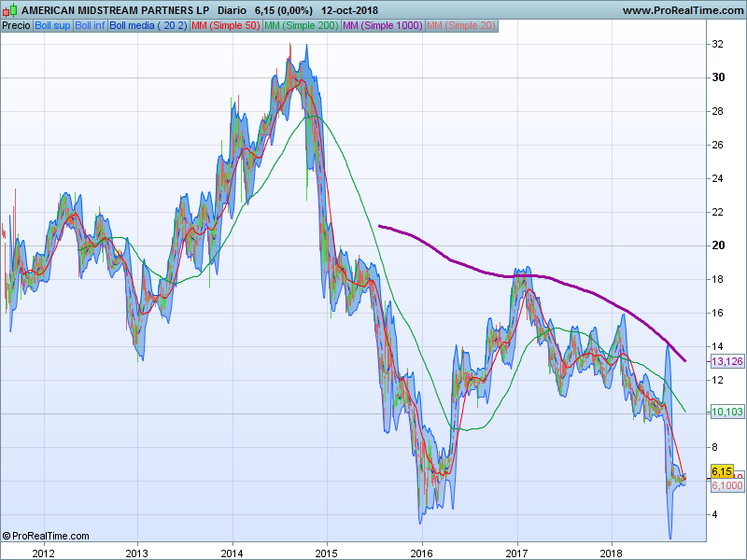Click the candlestick chart icon in title bar
747x560 pixels.
(9, 10)
